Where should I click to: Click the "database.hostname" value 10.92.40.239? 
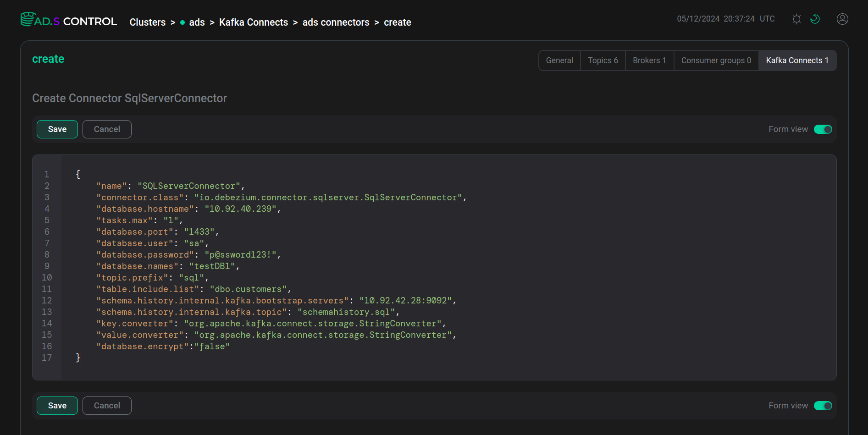(x=240, y=209)
